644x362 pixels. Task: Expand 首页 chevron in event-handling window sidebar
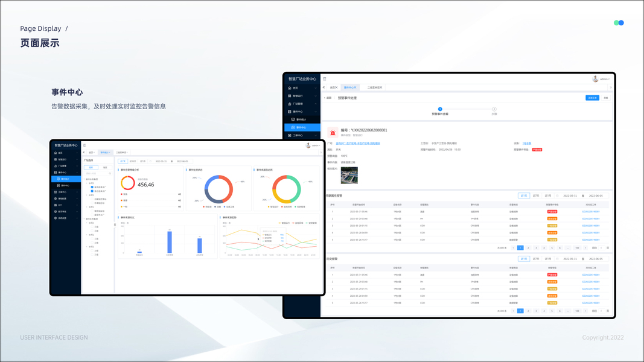[316, 88]
